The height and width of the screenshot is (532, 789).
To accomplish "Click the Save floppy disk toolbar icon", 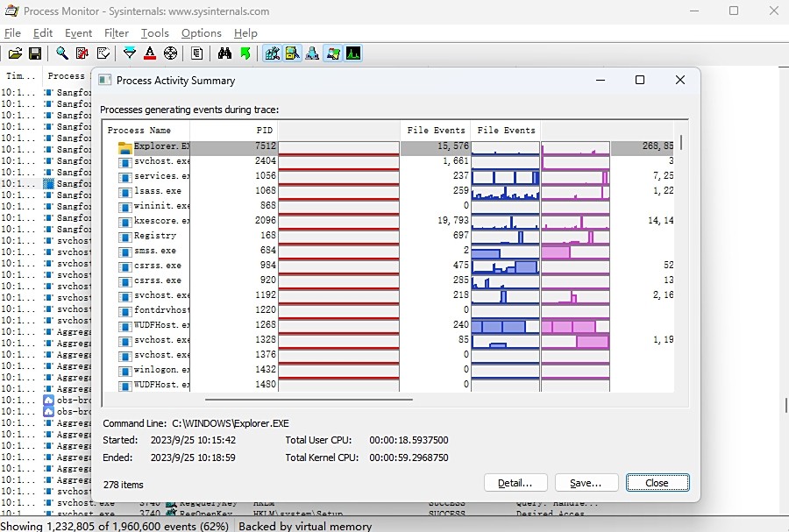I will [35, 53].
